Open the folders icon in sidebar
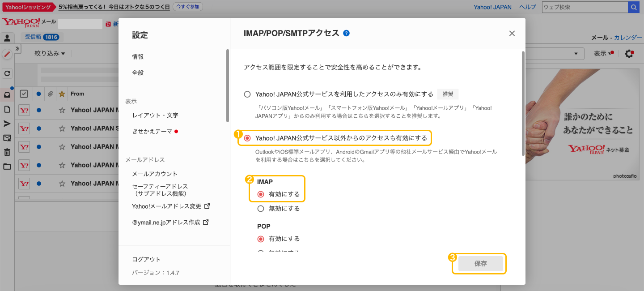 click(7, 167)
